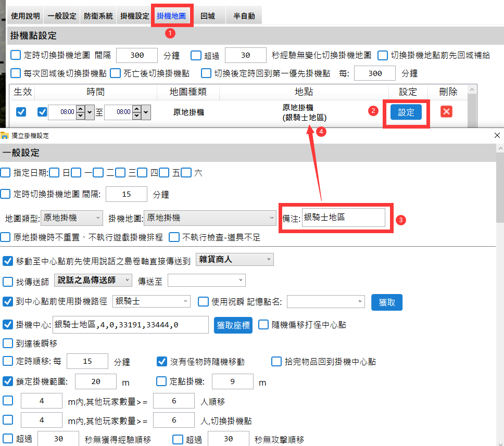Click the 備注 text field

click(343, 218)
